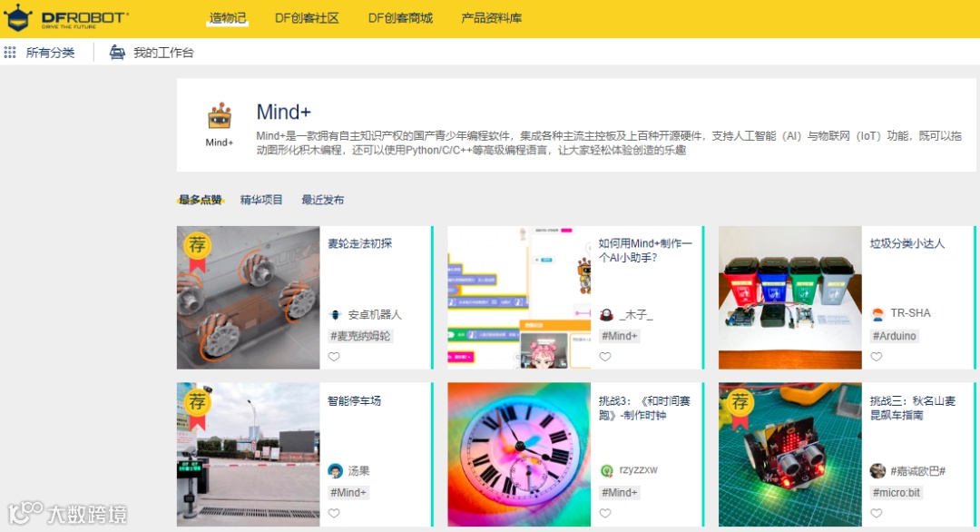The width and height of the screenshot is (980, 532).
Task: Open project title 垃圾分类小达人
Action: click(x=906, y=244)
